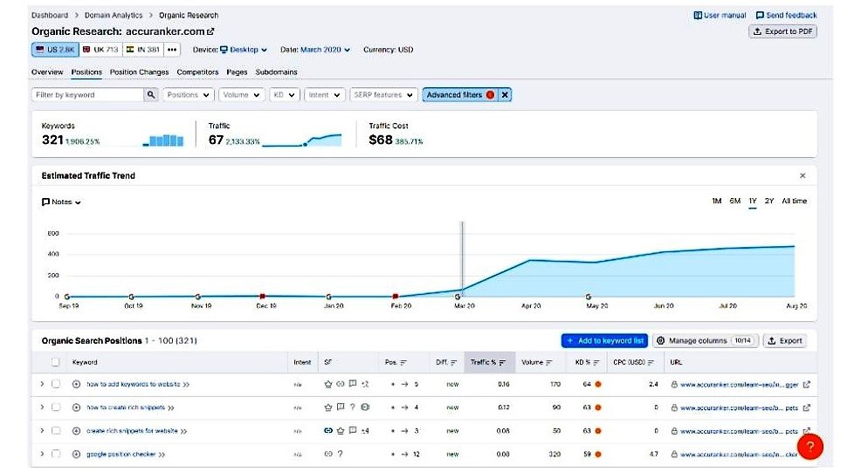This screenshot has width=868, height=472.
Task: Click star SERP feature icon in first row
Action: (328, 384)
